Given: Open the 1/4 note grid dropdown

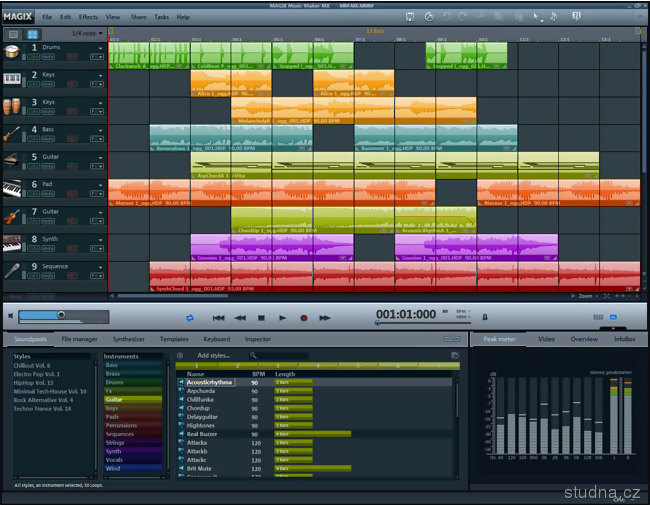Looking at the screenshot, I should click(79, 34).
